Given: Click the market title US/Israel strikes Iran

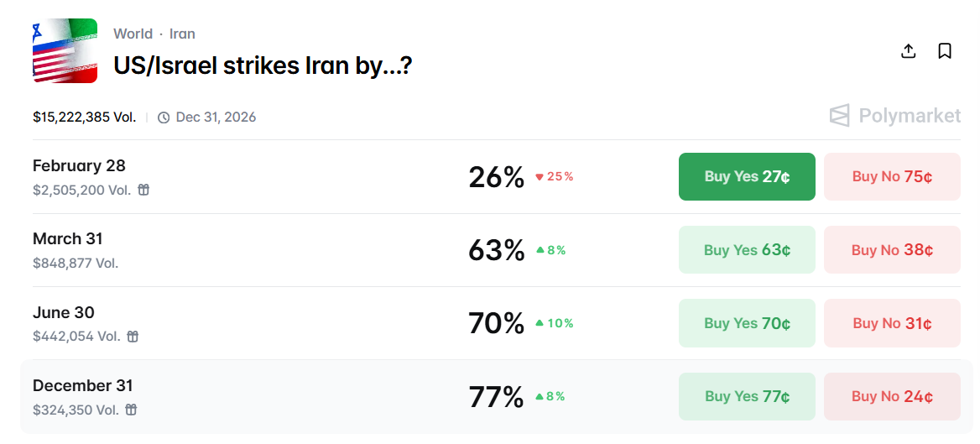Looking at the screenshot, I should click(263, 65).
